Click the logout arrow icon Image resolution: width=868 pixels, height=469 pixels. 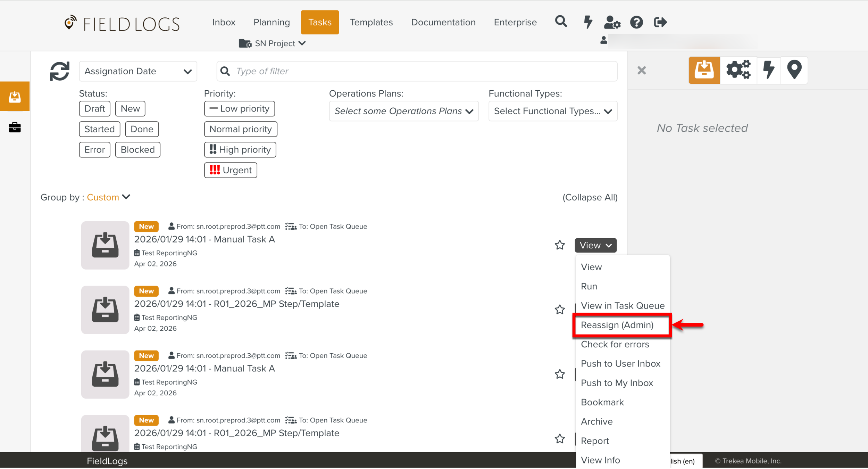(660, 23)
